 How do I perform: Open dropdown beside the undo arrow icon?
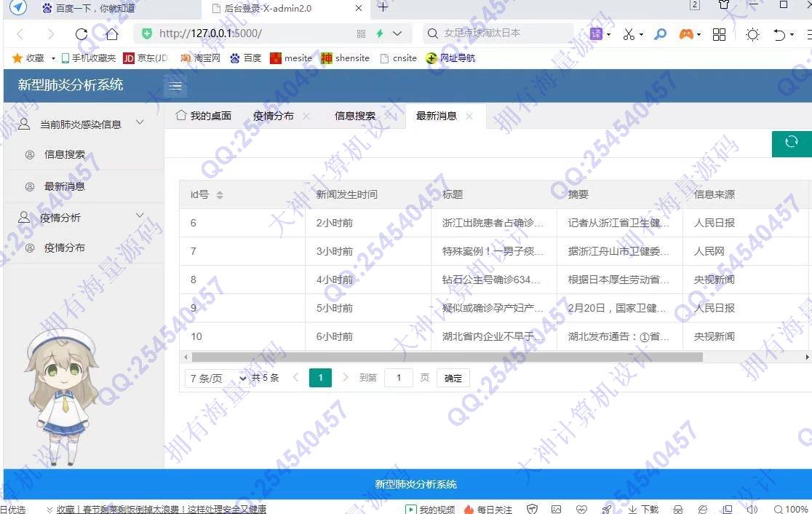click(x=792, y=35)
